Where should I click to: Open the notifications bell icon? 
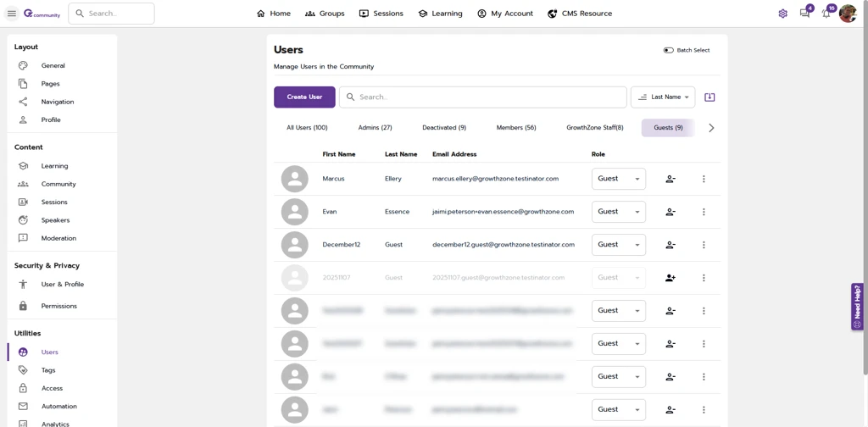[826, 14]
